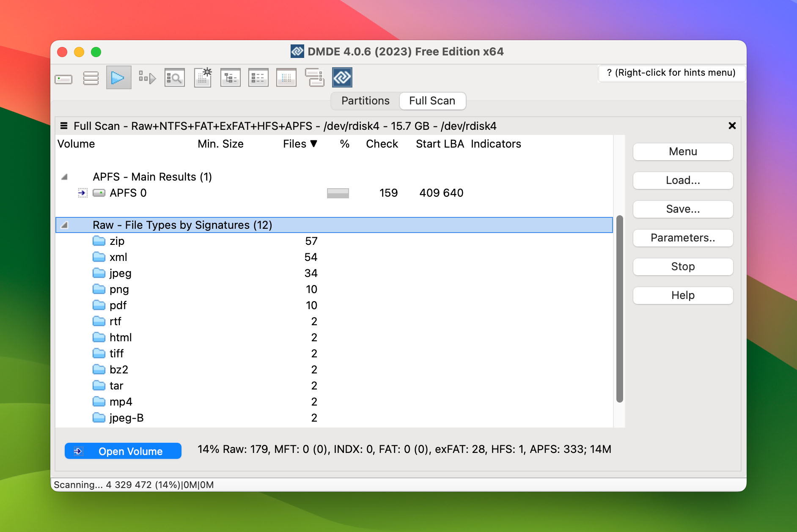The height and width of the screenshot is (532, 797).
Task: Click the APFS 0 drive icon
Action: (99, 193)
